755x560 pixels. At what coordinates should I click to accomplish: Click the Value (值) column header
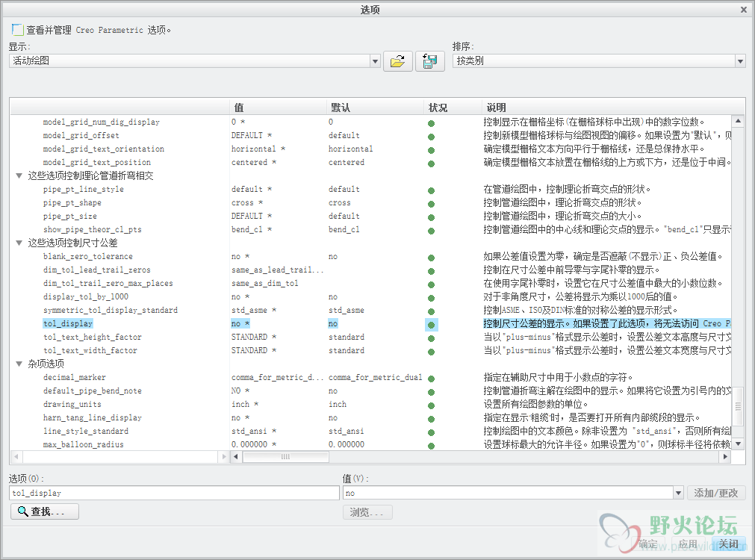pos(278,108)
